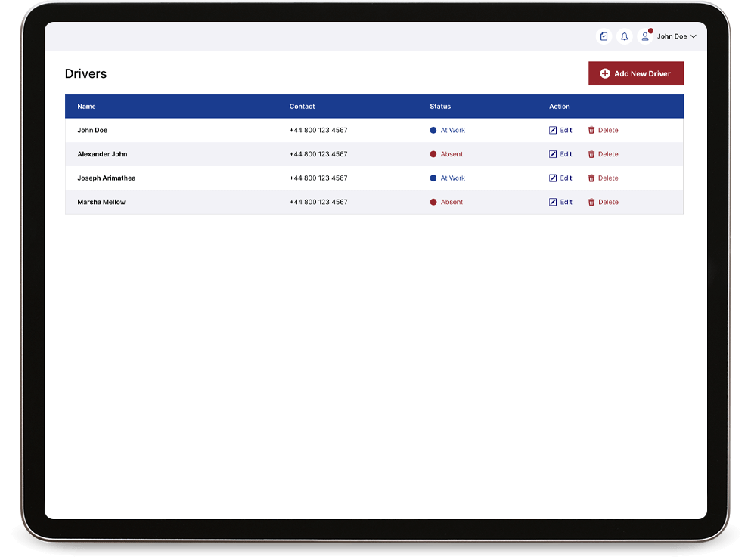Image resolution: width=751 pixels, height=560 pixels.
Task: Click the At Work status of John Doe
Action: point(452,131)
